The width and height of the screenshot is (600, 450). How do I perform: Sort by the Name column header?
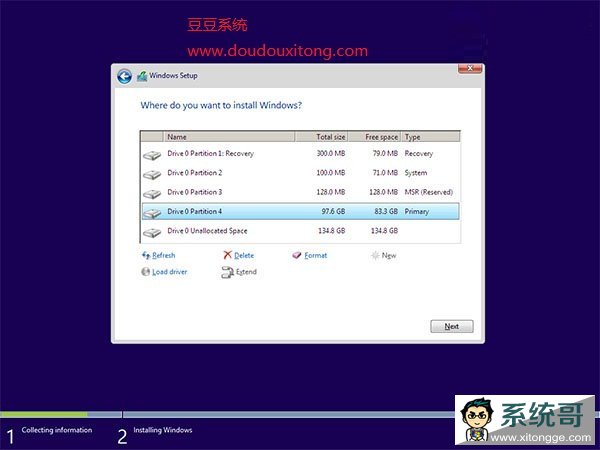[x=229, y=137]
